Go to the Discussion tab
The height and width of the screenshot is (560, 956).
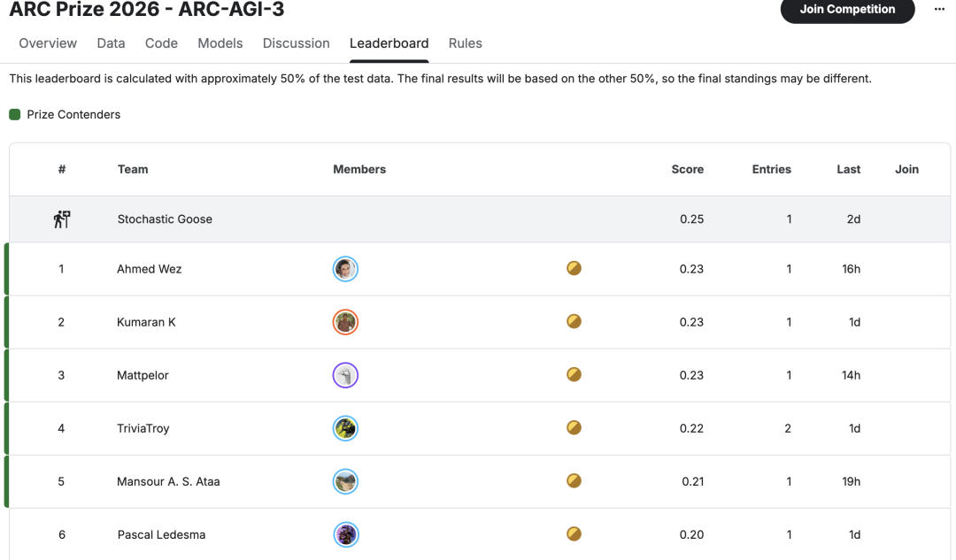click(296, 43)
